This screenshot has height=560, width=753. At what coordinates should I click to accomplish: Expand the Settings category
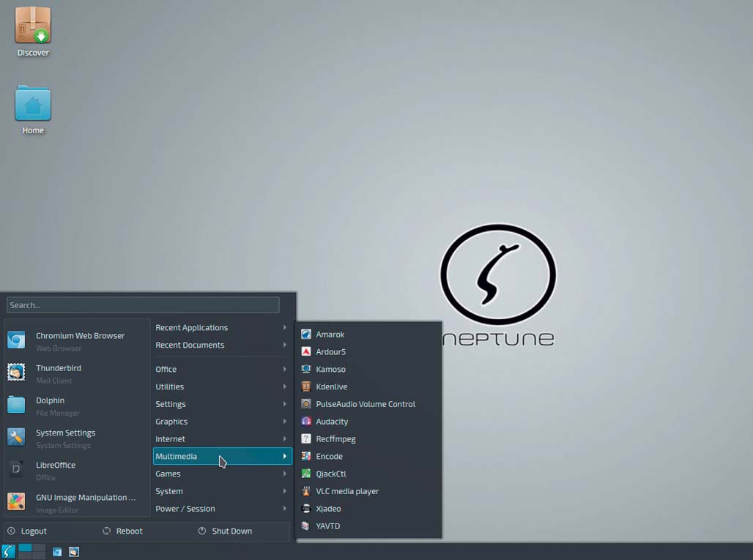[222, 404]
